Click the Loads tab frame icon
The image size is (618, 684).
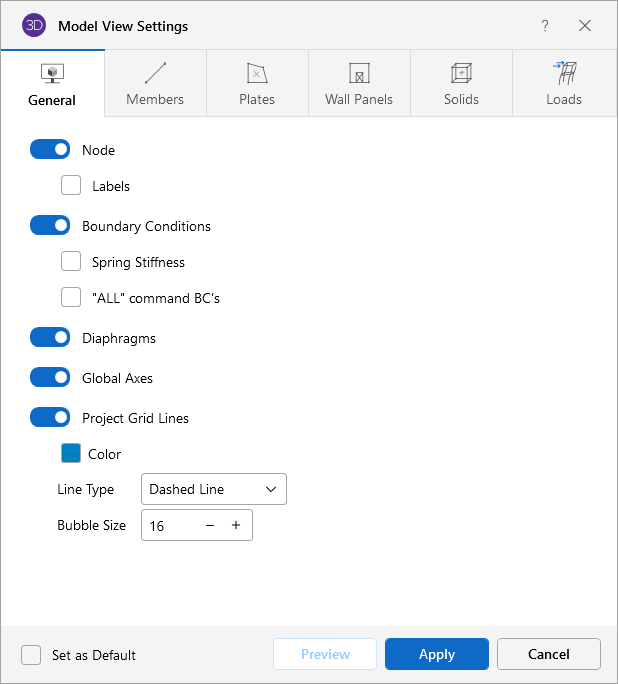click(x=565, y=72)
